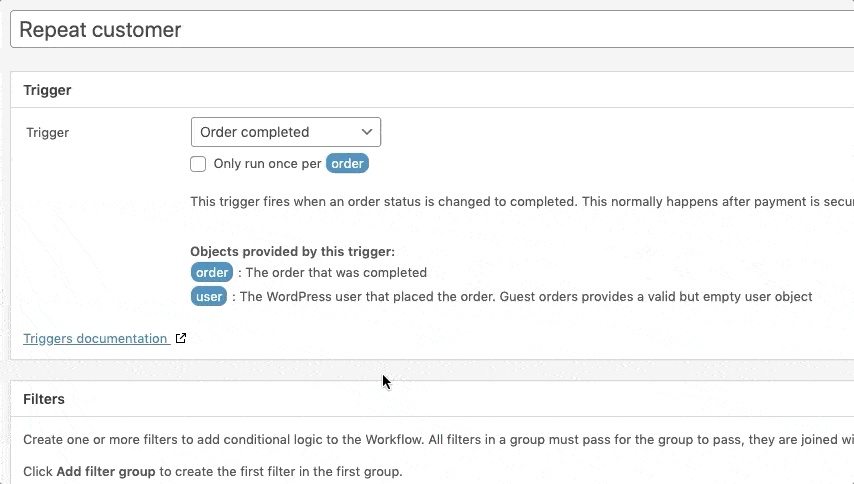Enable the Only run once per order checkbox
This screenshot has height=484, width=854.
[x=198, y=164]
